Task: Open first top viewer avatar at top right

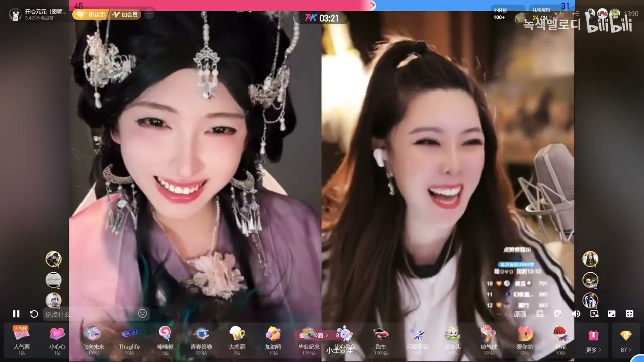Action: point(591,13)
